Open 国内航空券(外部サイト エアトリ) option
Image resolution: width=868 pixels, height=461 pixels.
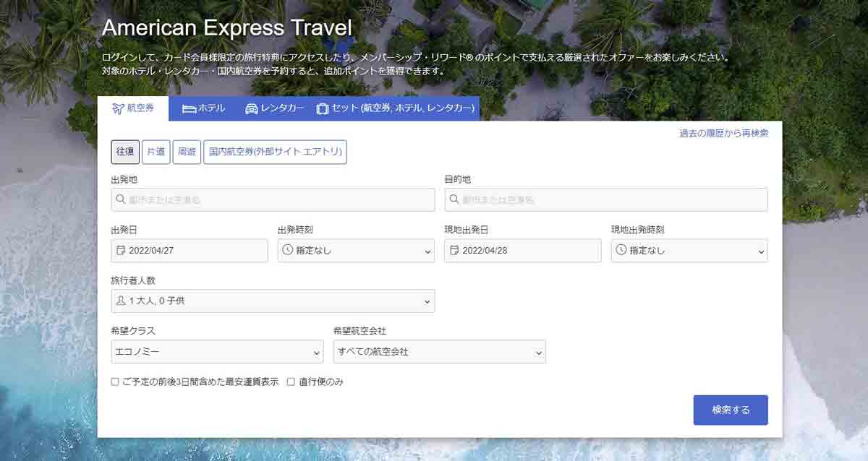pos(275,152)
